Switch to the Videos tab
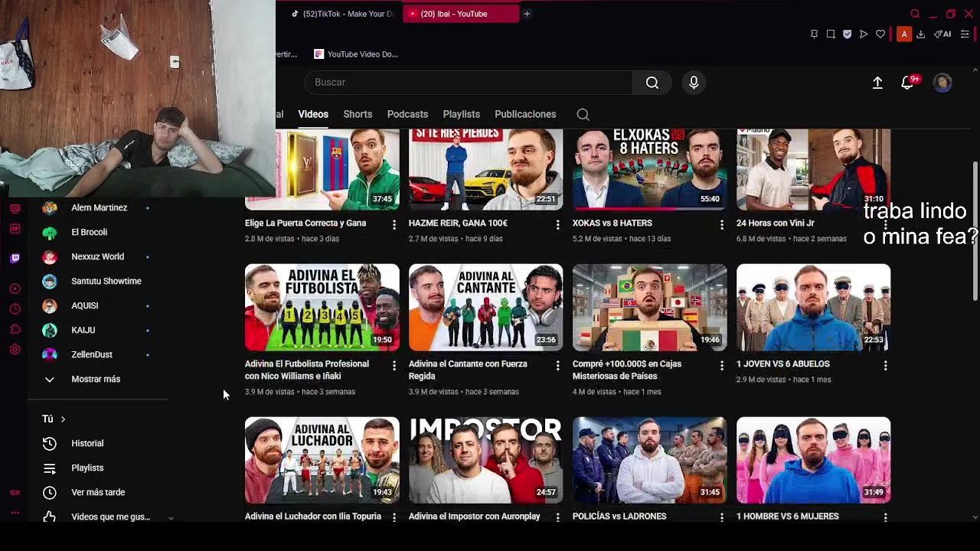 [x=313, y=114]
